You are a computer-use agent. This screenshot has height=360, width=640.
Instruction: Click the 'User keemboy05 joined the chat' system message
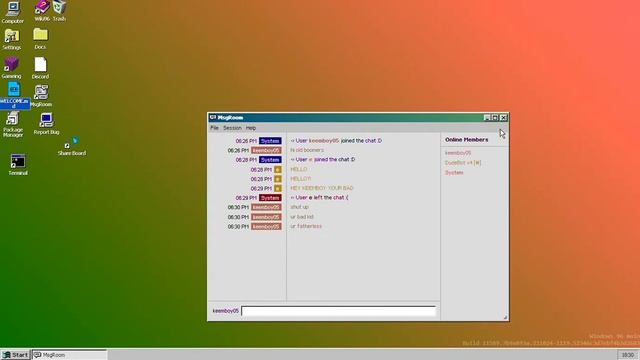[x=336, y=140]
